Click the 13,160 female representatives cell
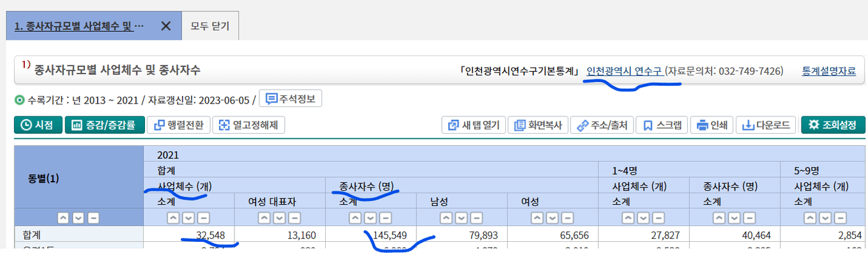 [280, 234]
